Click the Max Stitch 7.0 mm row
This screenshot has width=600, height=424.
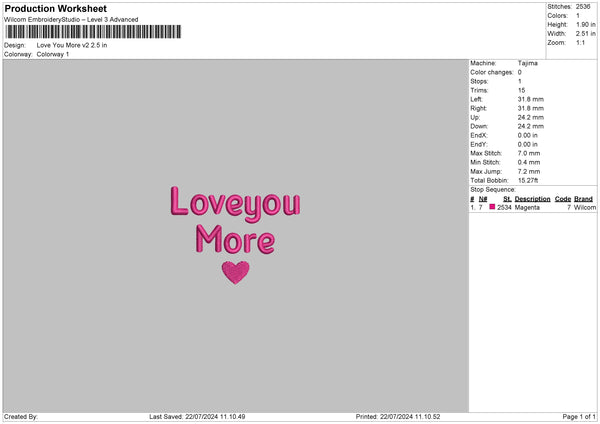505,153
